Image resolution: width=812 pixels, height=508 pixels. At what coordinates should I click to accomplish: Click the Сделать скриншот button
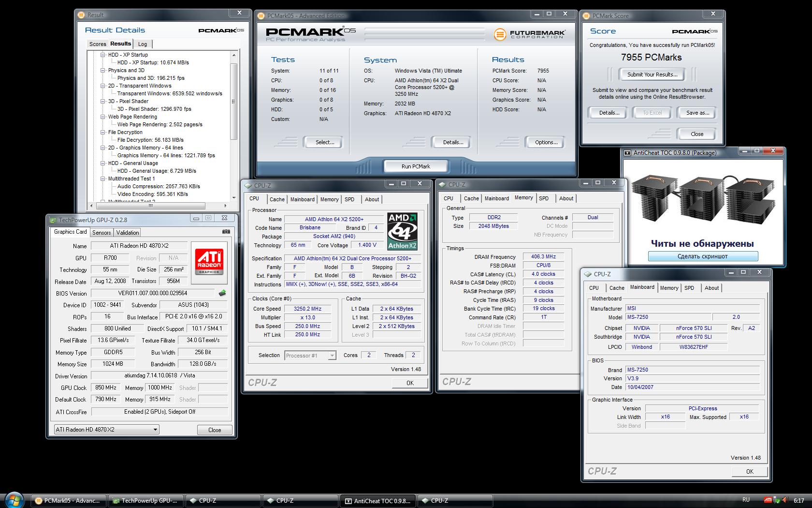click(x=703, y=256)
